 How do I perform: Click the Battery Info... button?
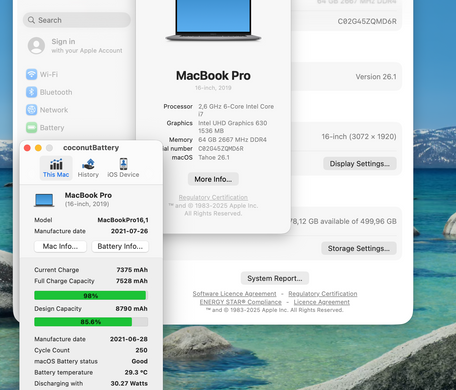120,246
